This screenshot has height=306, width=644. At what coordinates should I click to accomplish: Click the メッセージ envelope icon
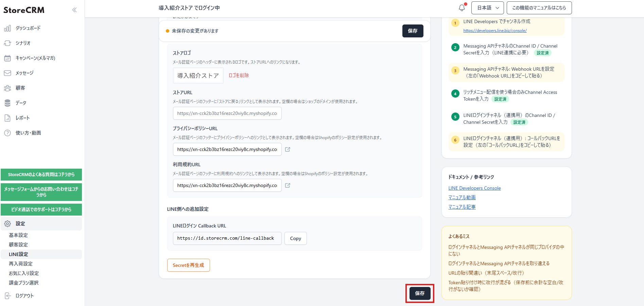(x=7, y=73)
